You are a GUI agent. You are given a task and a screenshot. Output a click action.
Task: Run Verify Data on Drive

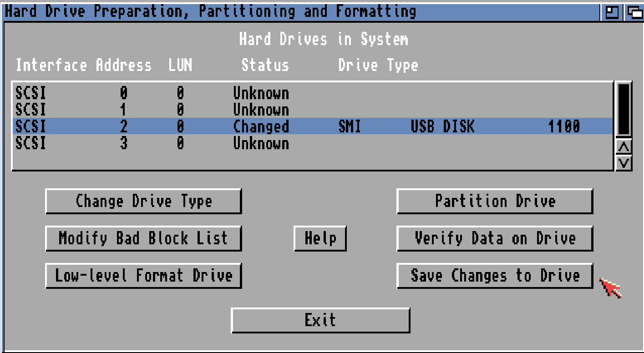[495, 238]
